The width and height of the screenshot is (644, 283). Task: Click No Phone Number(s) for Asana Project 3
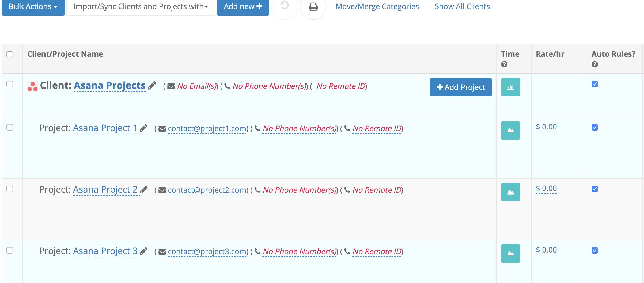[x=300, y=252]
